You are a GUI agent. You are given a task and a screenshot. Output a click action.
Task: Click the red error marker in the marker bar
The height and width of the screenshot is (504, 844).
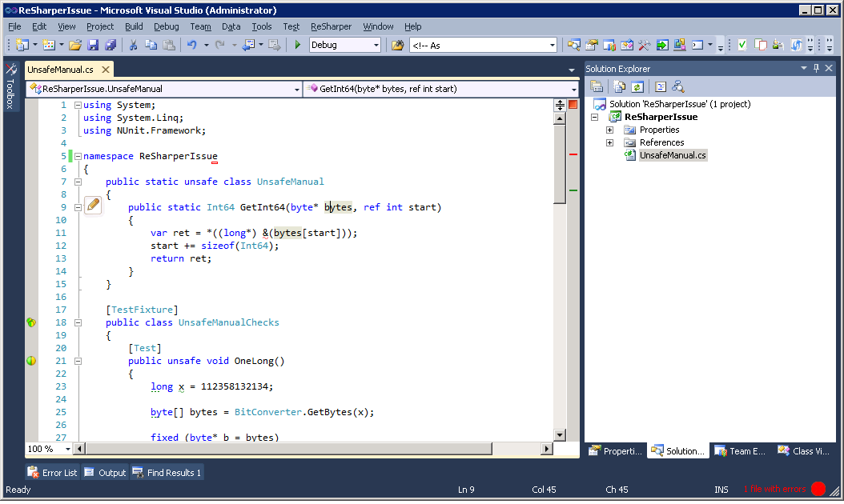point(573,154)
